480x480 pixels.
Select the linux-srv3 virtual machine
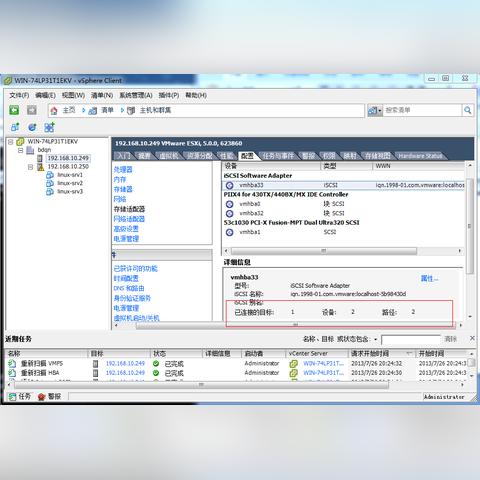[x=70, y=191]
